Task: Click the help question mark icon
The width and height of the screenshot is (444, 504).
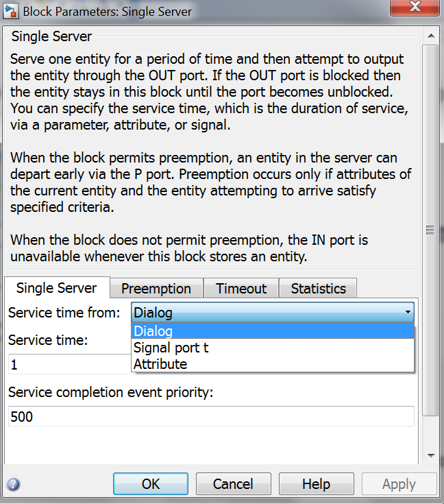Action: [13, 484]
